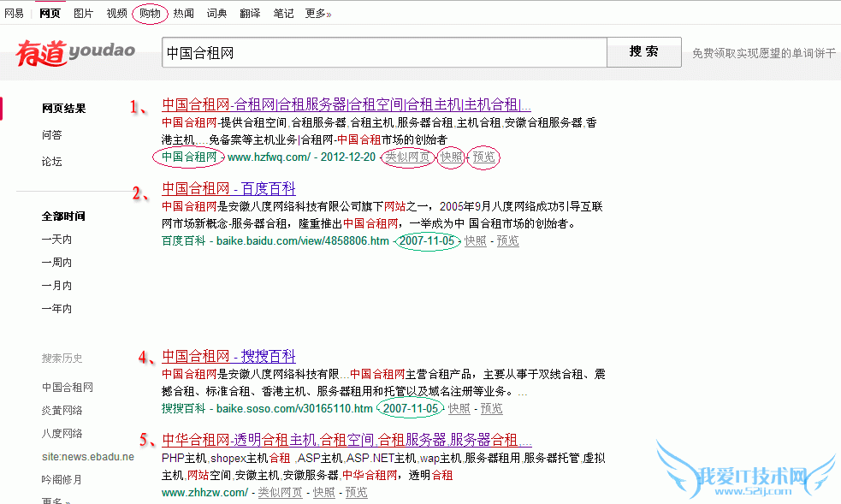
Task: Open result title 中国合租网-合租网|合租服务器
Action: click(x=346, y=104)
